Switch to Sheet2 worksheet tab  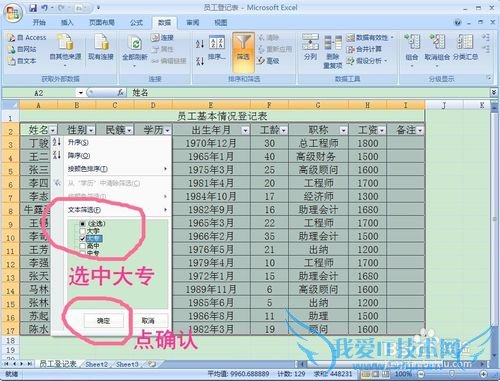pos(97,364)
